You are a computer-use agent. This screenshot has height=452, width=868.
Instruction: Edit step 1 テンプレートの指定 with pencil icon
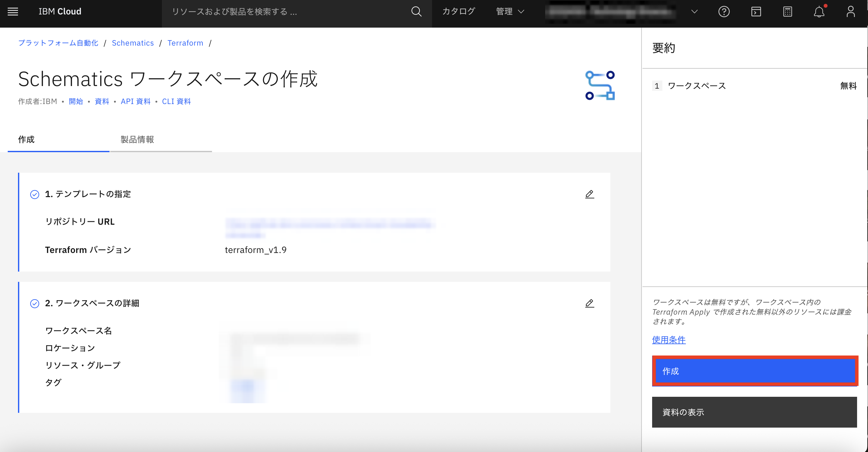tap(589, 194)
